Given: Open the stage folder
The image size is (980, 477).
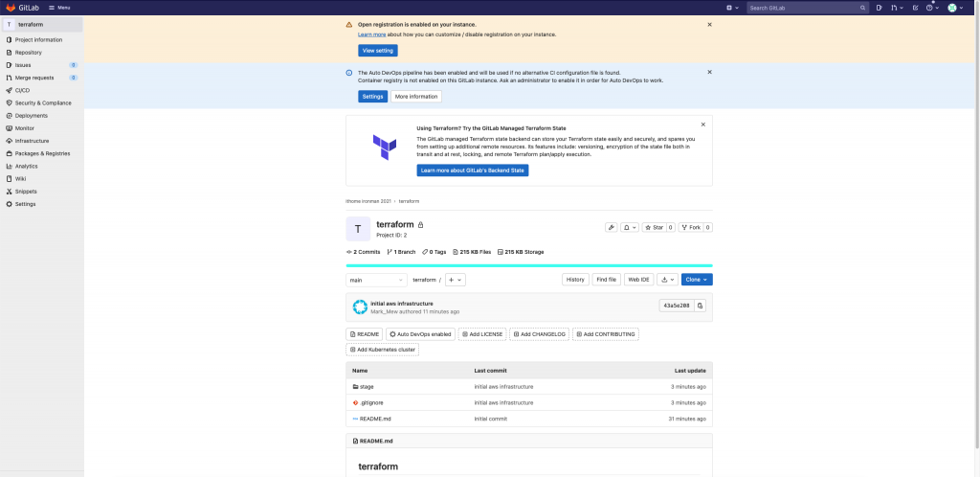Looking at the screenshot, I should click(367, 386).
